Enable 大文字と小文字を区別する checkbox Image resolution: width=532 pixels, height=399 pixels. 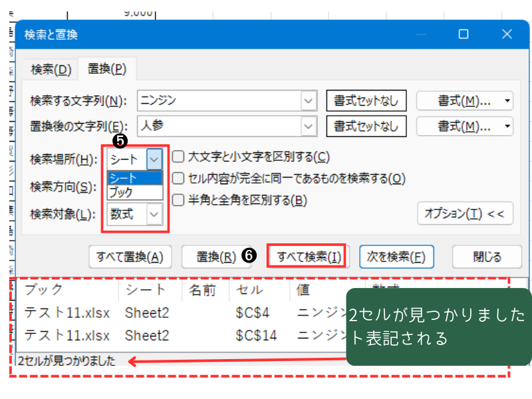click(178, 157)
